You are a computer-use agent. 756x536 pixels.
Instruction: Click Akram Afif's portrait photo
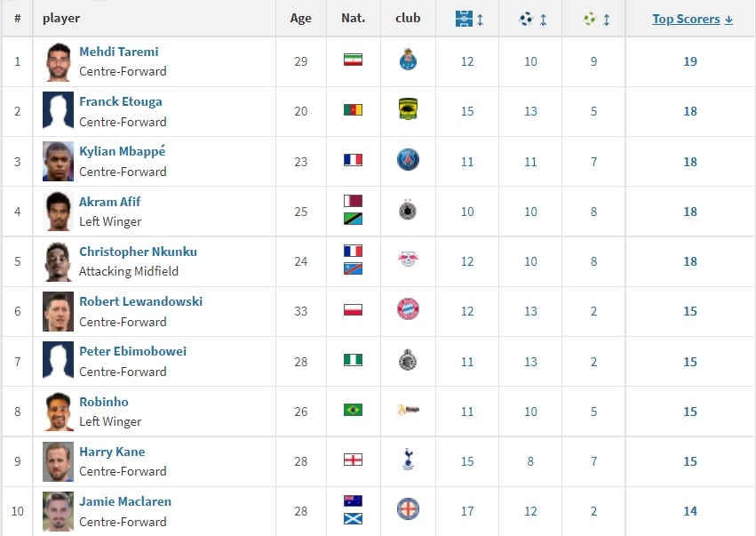coord(58,211)
